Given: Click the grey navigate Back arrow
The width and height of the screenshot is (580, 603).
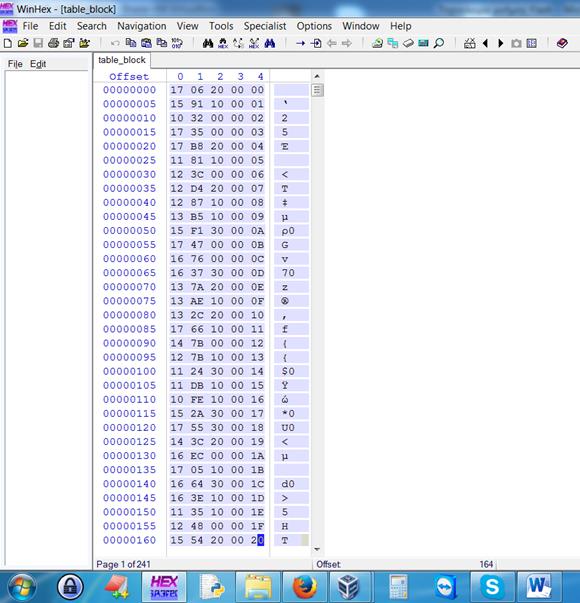Looking at the screenshot, I should [332, 43].
